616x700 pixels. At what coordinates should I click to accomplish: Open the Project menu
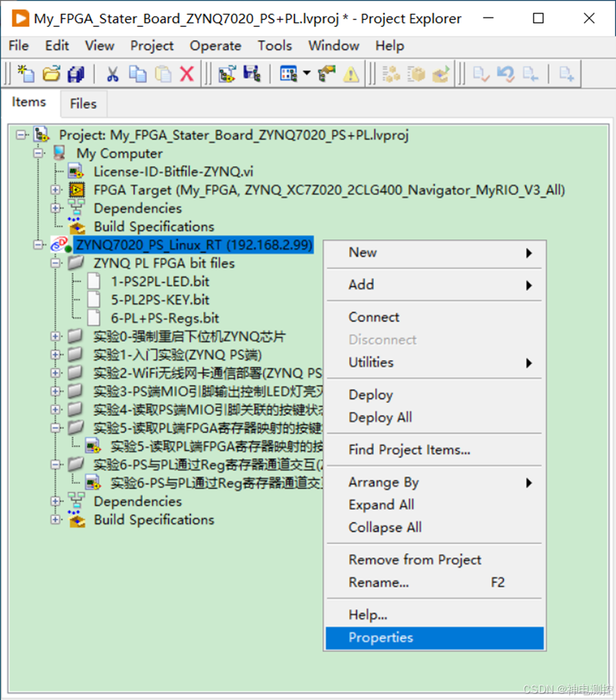pyautogui.click(x=152, y=46)
